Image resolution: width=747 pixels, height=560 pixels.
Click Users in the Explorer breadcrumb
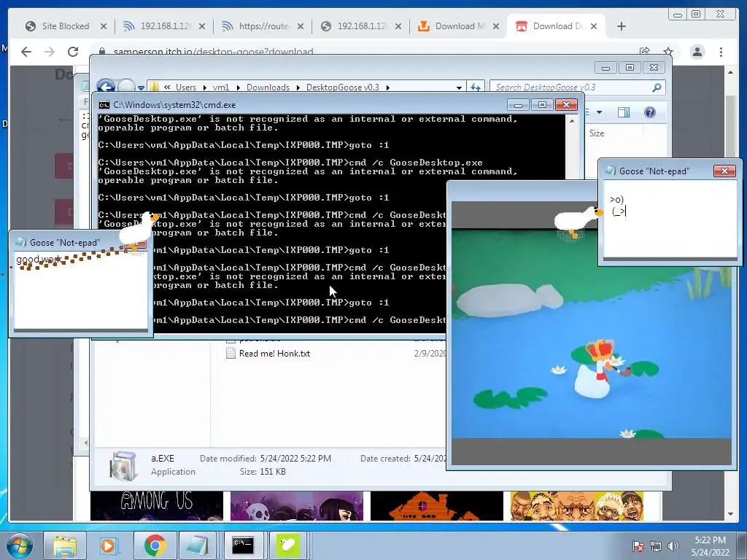(186, 87)
